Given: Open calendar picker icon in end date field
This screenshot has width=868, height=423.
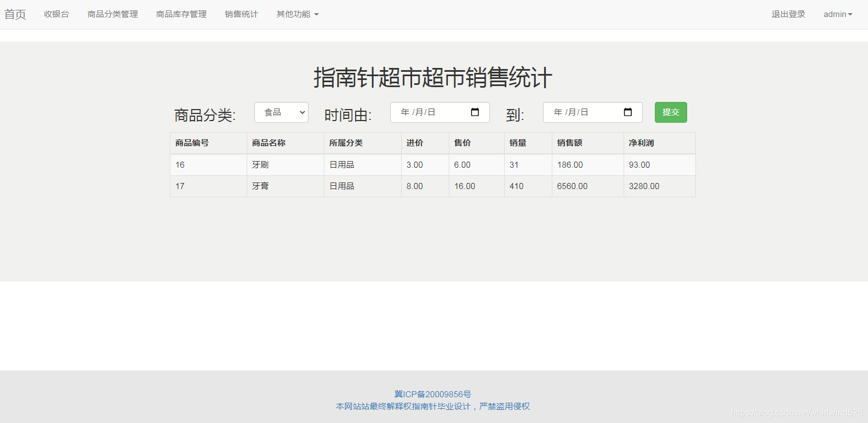Looking at the screenshot, I should 628,112.
